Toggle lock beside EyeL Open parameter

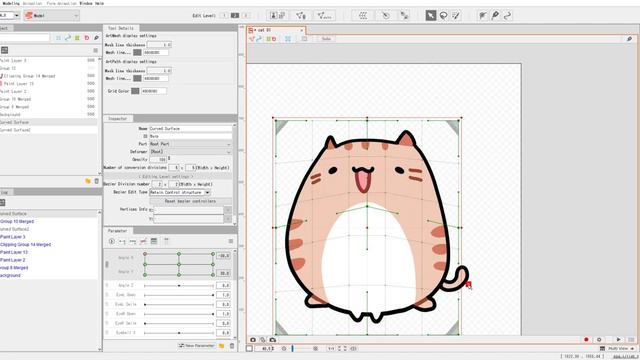click(107, 295)
